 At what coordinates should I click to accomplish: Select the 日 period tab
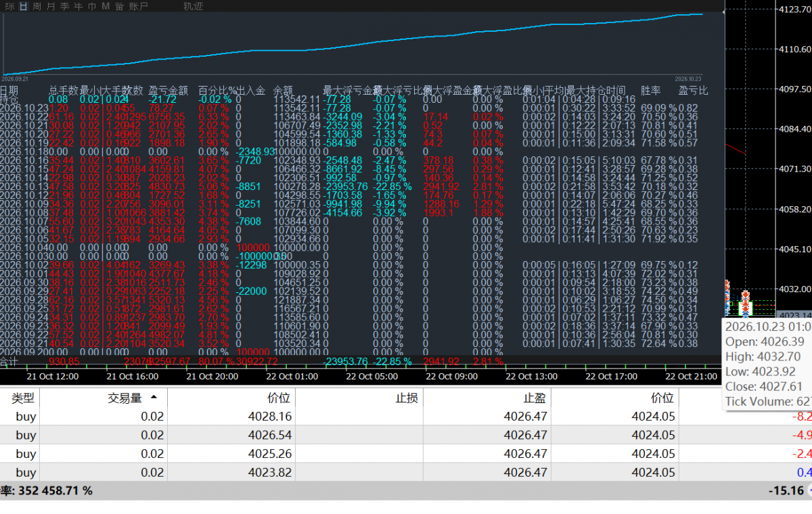23,6
